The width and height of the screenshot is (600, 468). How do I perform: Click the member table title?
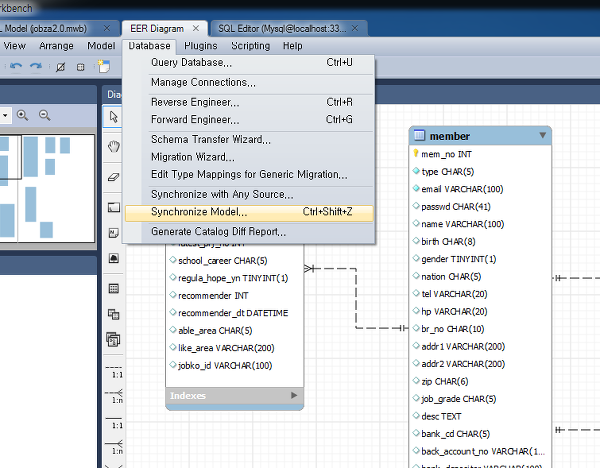coord(450,136)
